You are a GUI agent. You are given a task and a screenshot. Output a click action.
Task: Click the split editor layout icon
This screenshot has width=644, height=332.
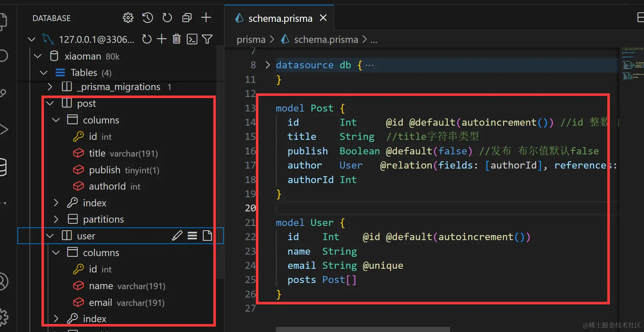tap(641, 17)
